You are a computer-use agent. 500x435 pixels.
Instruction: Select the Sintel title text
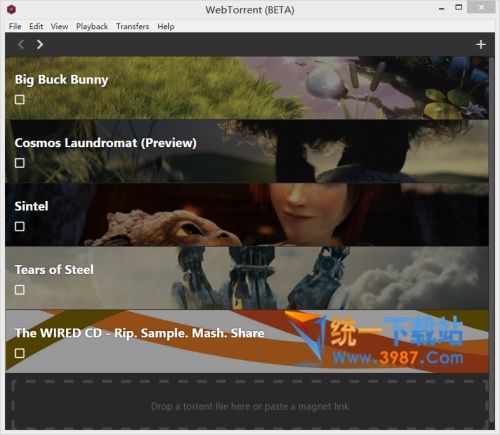pos(31,206)
